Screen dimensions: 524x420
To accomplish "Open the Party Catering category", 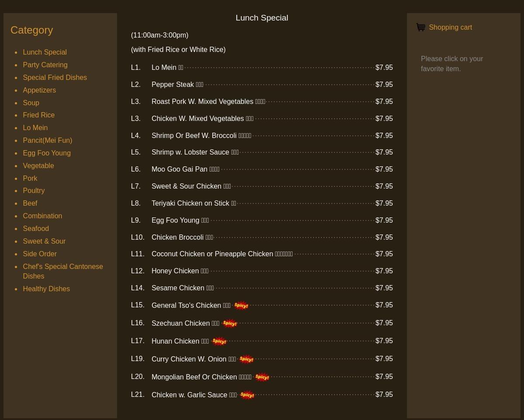I will click(x=45, y=65).
